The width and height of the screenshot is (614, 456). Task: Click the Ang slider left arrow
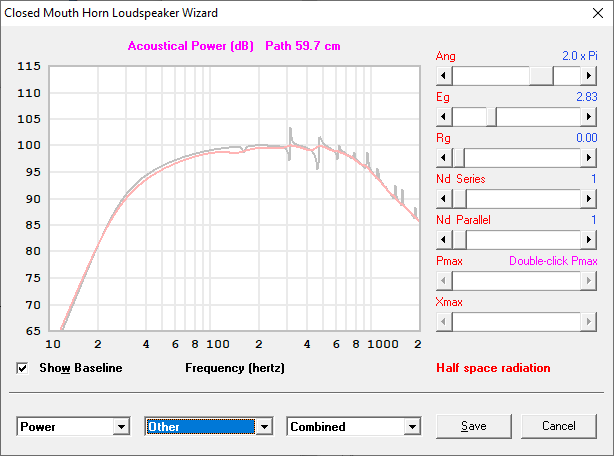click(x=444, y=76)
